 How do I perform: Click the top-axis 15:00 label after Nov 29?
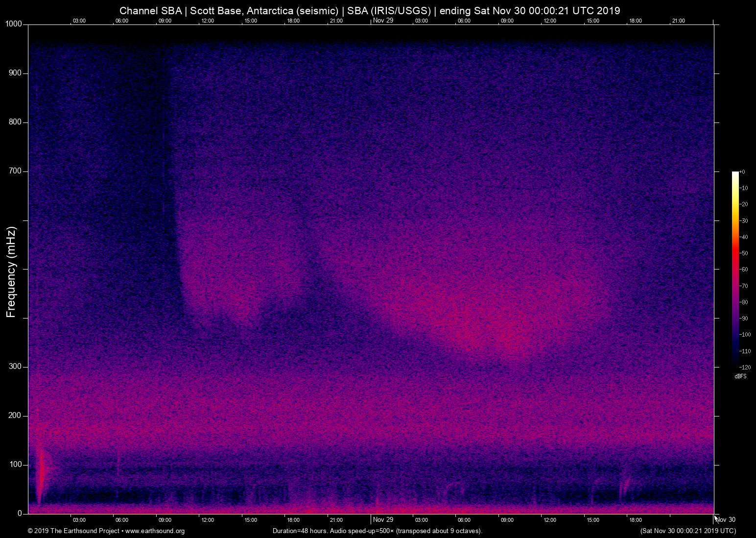point(592,21)
